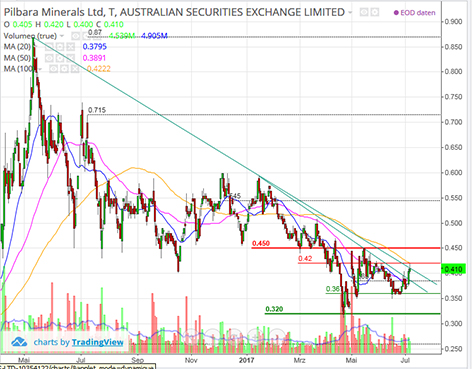Open settings for the MA (50) indicator

[x=60, y=58]
